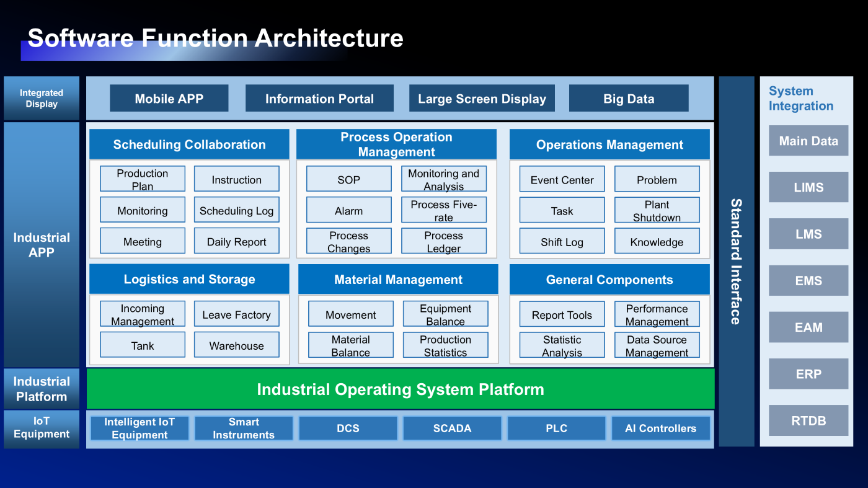Select the SCADA equipment box
868x488 pixels.
(452, 428)
